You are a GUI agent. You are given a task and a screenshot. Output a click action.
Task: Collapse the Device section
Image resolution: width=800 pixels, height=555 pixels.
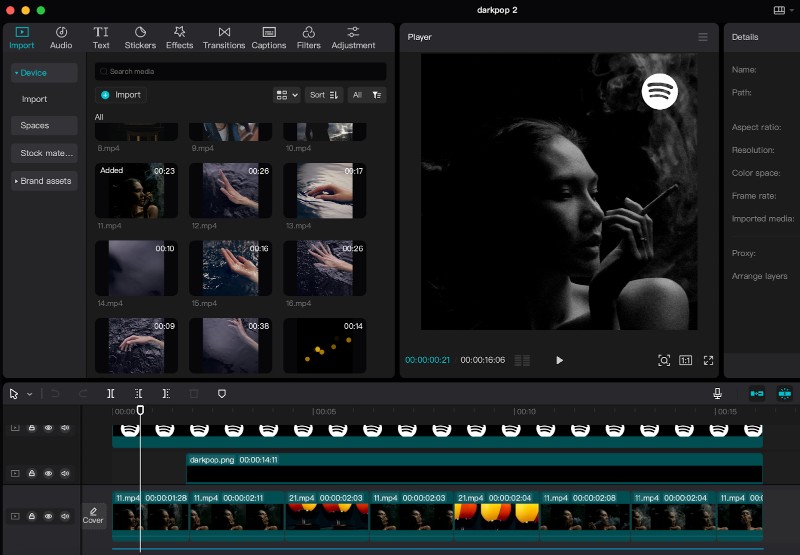click(x=44, y=73)
